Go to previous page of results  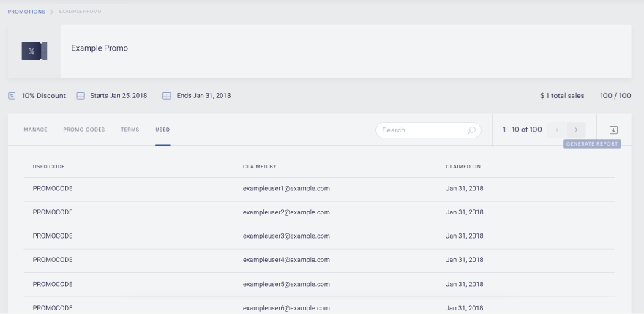(x=558, y=130)
